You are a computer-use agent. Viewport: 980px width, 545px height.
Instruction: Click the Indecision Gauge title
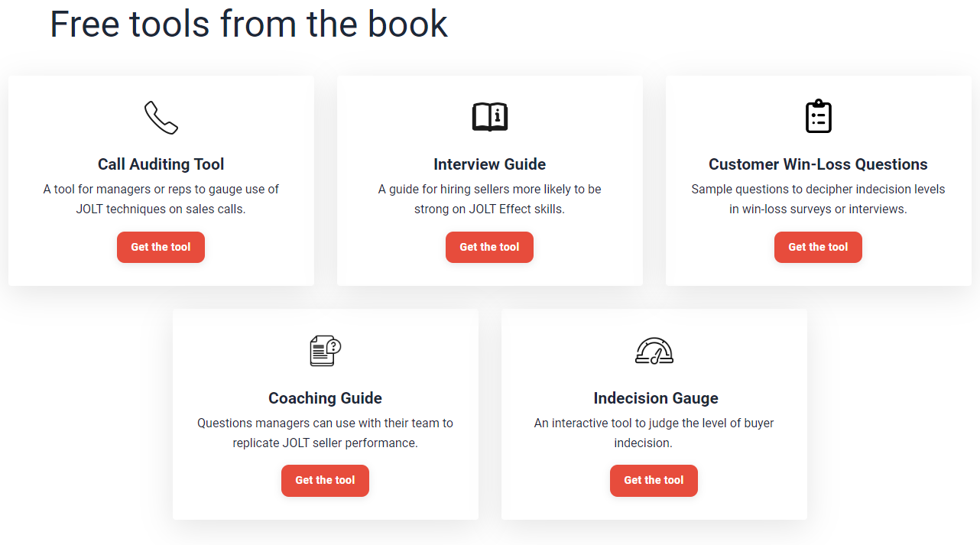tap(655, 397)
